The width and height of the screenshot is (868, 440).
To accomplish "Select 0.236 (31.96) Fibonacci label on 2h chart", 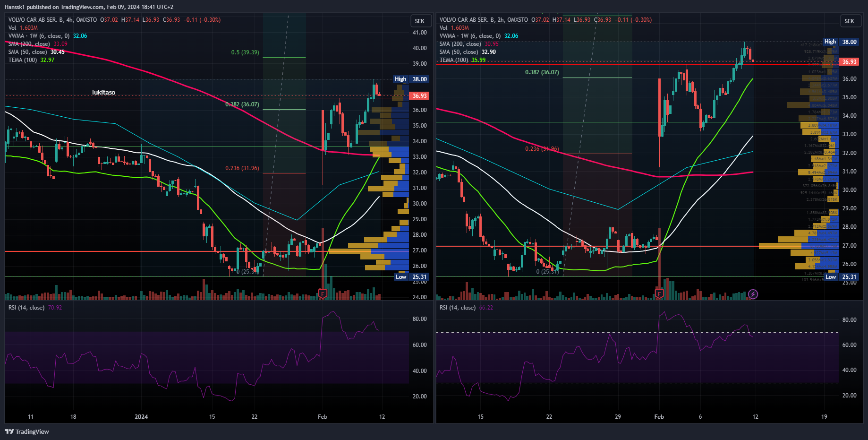I will (x=542, y=149).
